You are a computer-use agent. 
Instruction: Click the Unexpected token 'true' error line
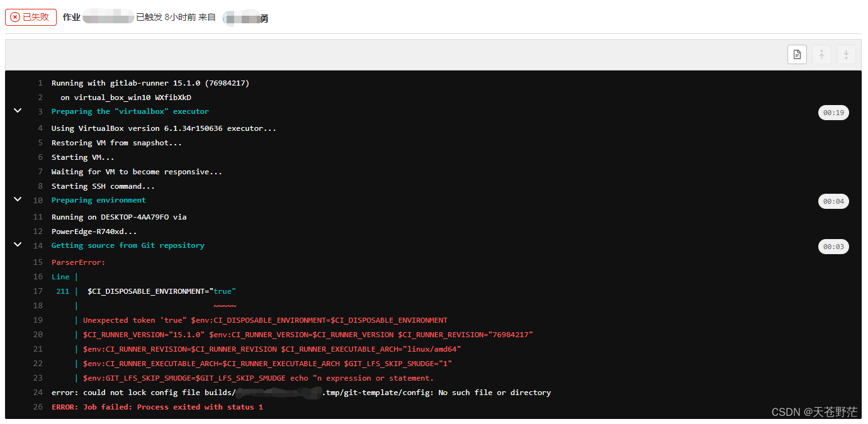265,320
